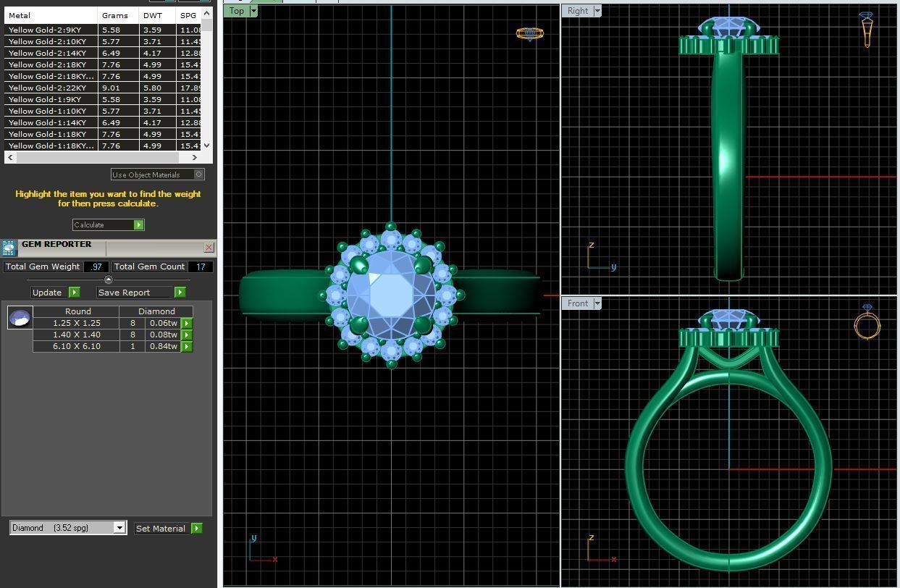Select the Yellow Gold-1:14KY row

[103, 122]
